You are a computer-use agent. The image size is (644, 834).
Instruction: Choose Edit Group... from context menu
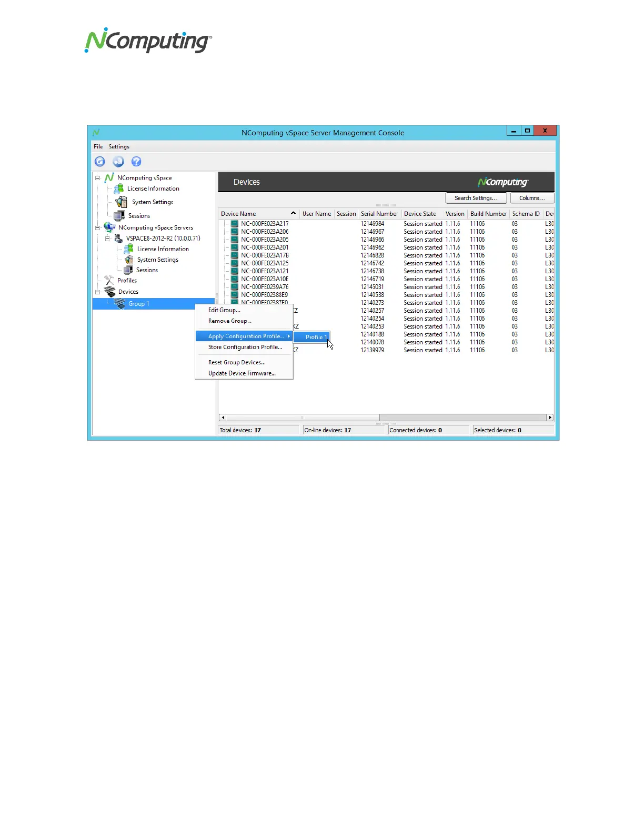(x=244, y=310)
